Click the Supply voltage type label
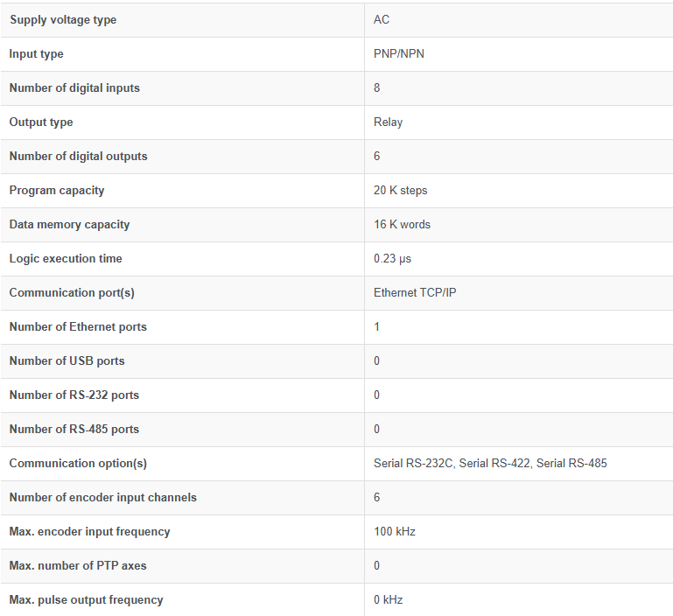Screen dimensions: 673x616 (x=63, y=20)
